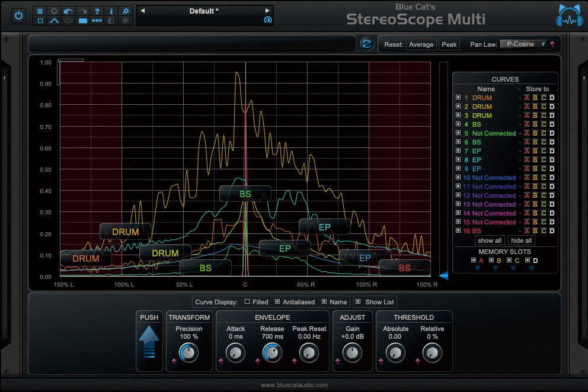Go to next preset arrow

pos(267,11)
